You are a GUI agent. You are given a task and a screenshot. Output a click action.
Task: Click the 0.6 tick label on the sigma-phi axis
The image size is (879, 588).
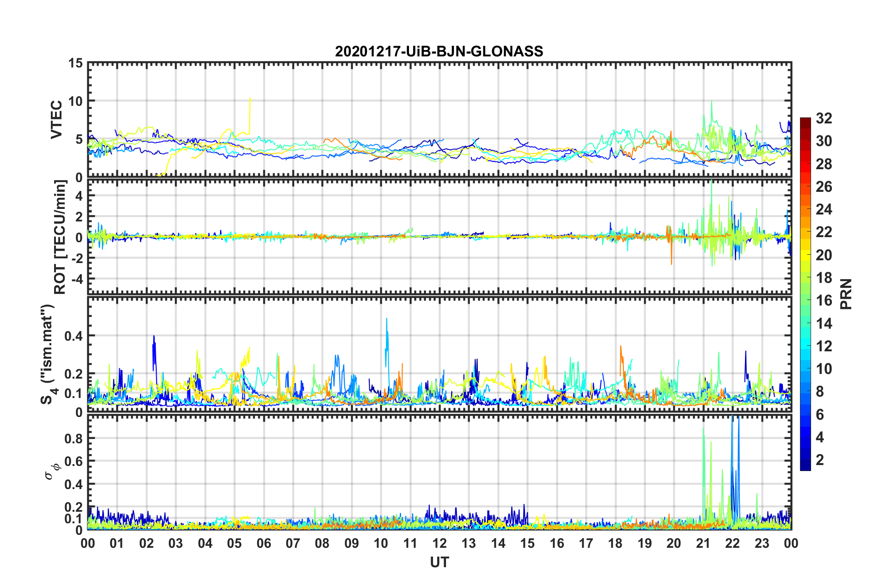73,461
